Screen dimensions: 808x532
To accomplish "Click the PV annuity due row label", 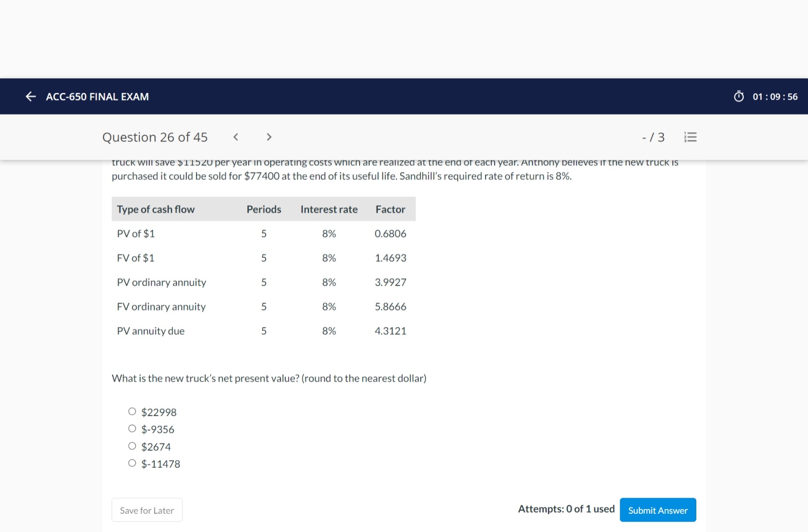I will [151, 331].
